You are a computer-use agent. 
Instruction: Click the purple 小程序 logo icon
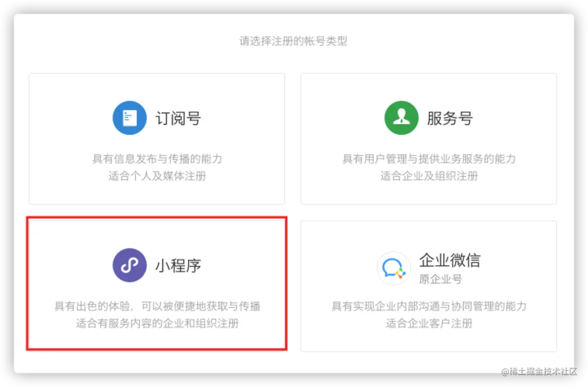point(129,265)
